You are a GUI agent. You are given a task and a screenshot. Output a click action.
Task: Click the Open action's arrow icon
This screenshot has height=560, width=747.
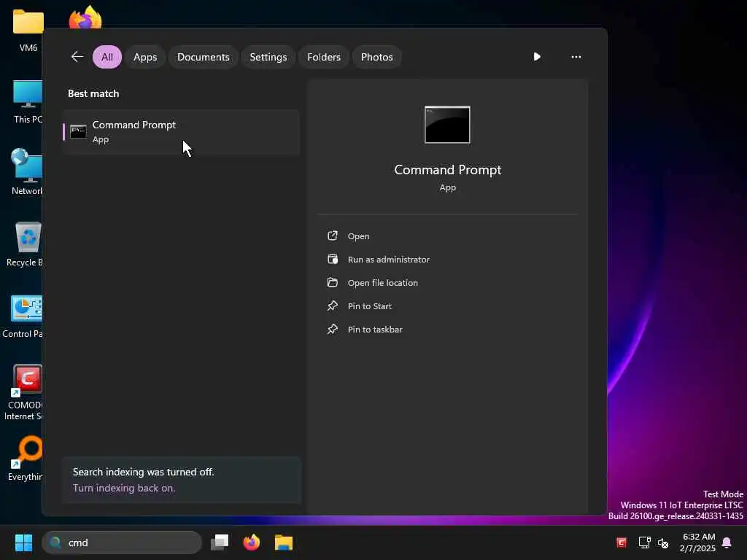pyautogui.click(x=333, y=236)
